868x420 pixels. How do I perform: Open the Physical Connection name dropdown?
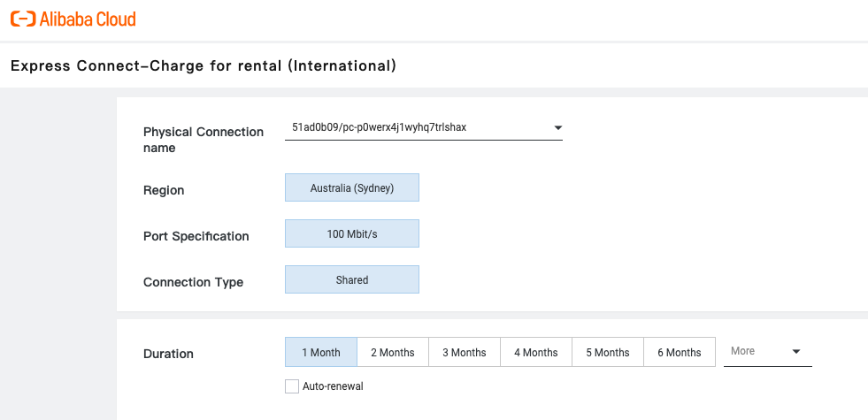point(423,128)
